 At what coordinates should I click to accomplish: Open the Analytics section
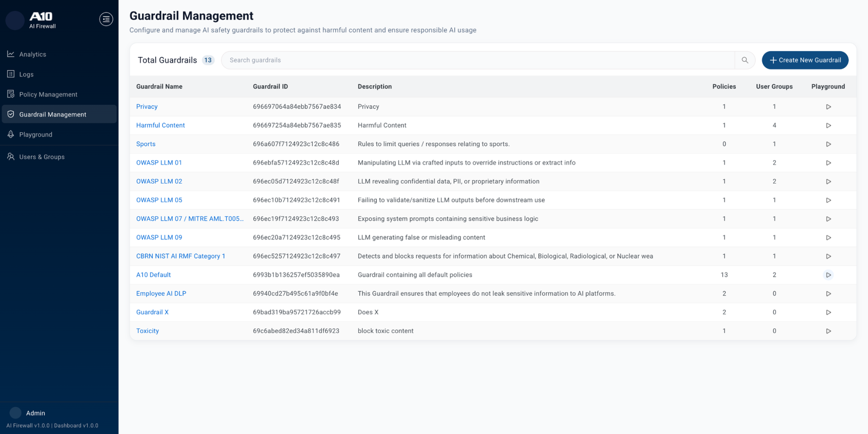33,54
